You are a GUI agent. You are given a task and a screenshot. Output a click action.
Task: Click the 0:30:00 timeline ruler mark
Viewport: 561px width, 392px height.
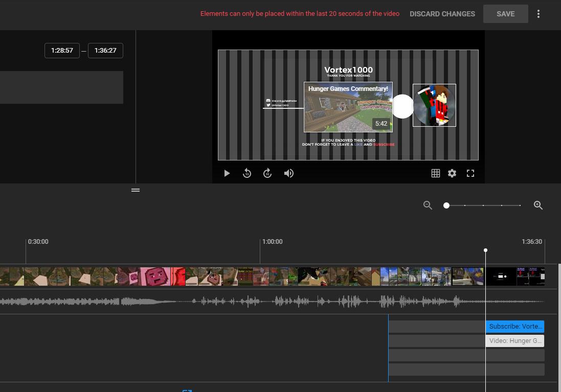click(38, 242)
